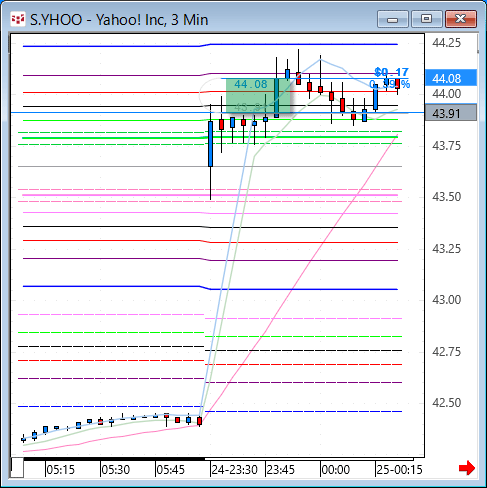Click the green 44.08 shaded trade box
The height and width of the screenshot is (488, 487).
[x=258, y=96]
